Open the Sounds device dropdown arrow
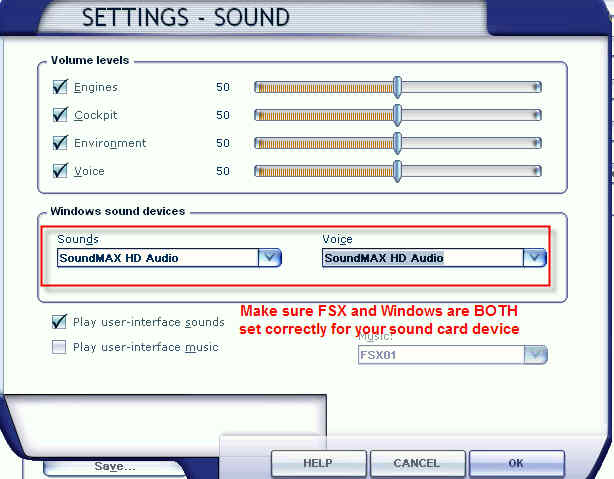 [x=270, y=258]
